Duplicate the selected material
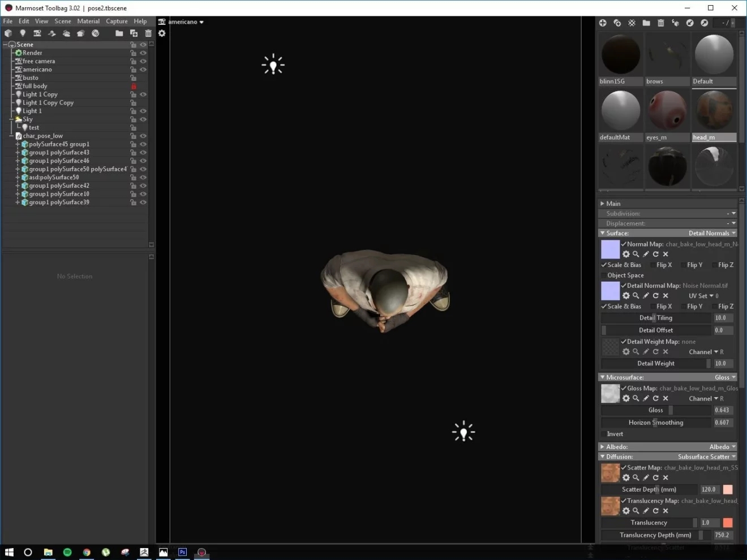This screenshot has height=560, width=747. [617, 23]
